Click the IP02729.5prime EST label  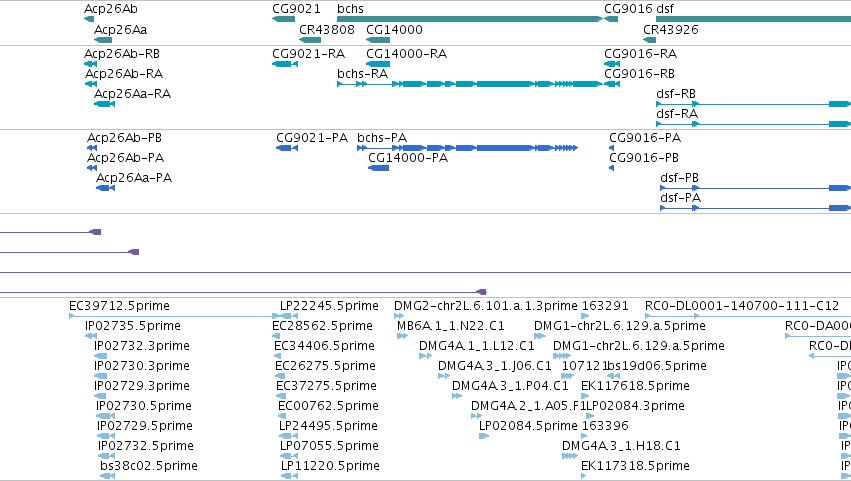tap(145, 426)
